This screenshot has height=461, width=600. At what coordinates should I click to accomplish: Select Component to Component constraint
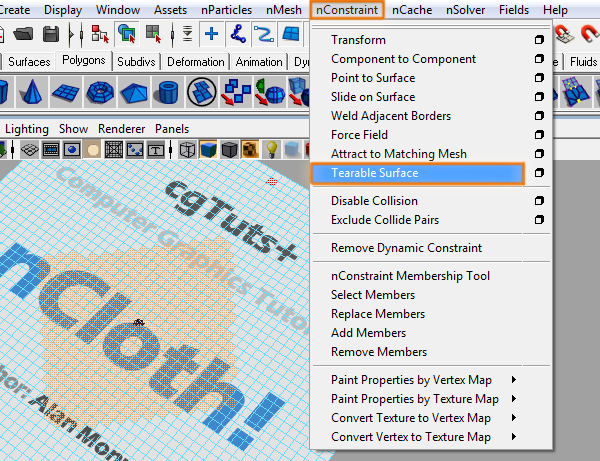[403, 59]
